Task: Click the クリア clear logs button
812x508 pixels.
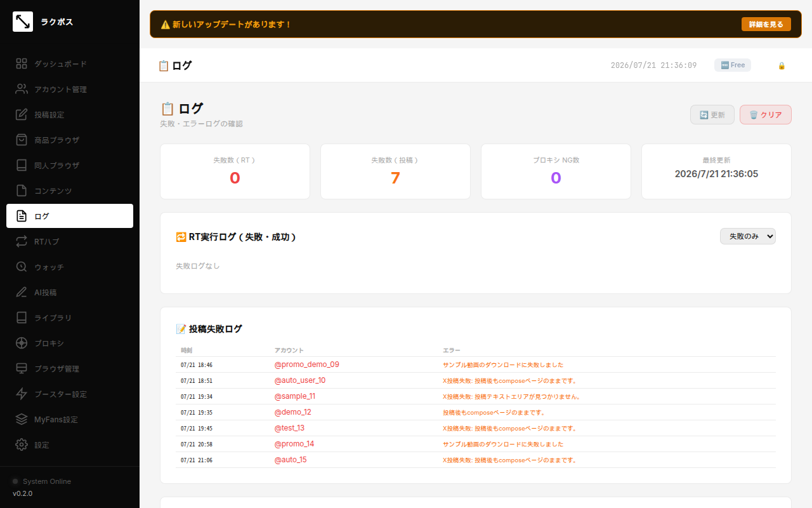Action: tap(766, 115)
